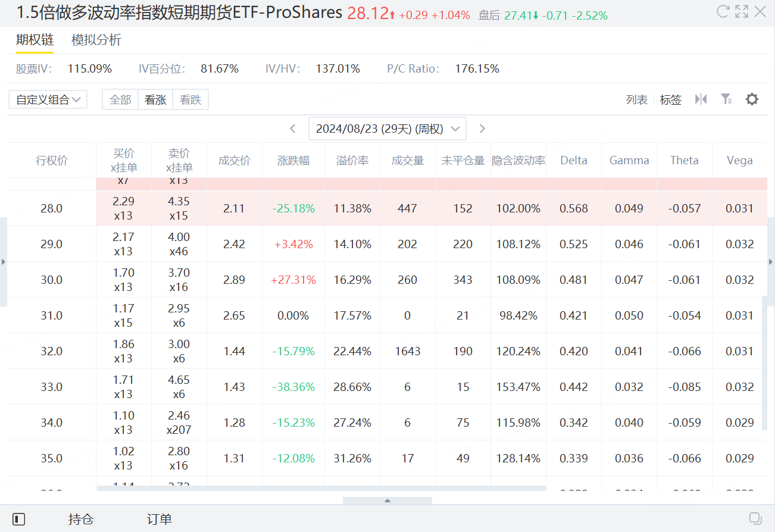This screenshot has height=532, width=775.
Task: Click the after-hours price 27.41
Action: pos(518,15)
